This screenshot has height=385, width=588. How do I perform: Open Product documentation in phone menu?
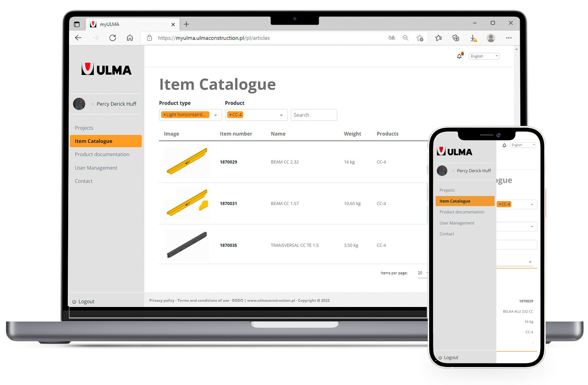click(462, 212)
